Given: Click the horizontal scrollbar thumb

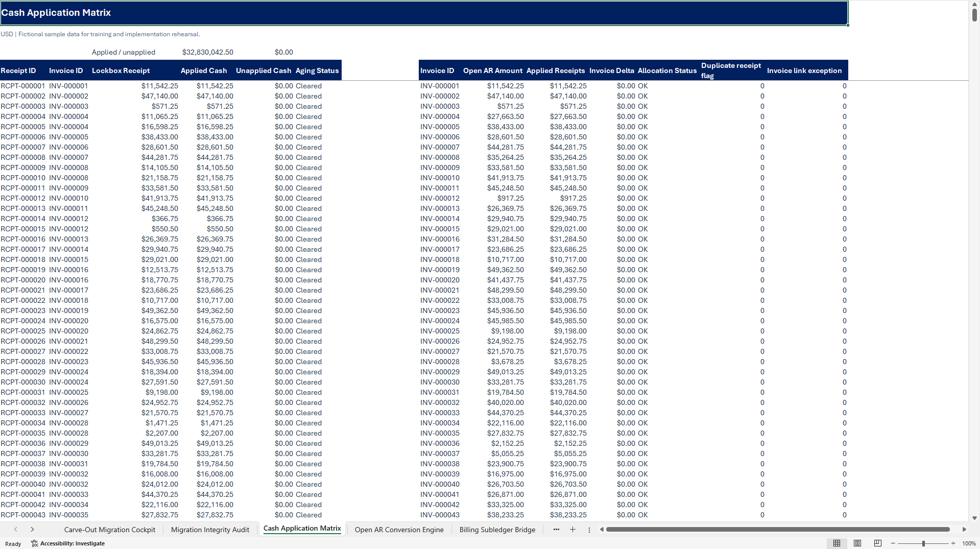Looking at the screenshot, I should tap(777, 530).
